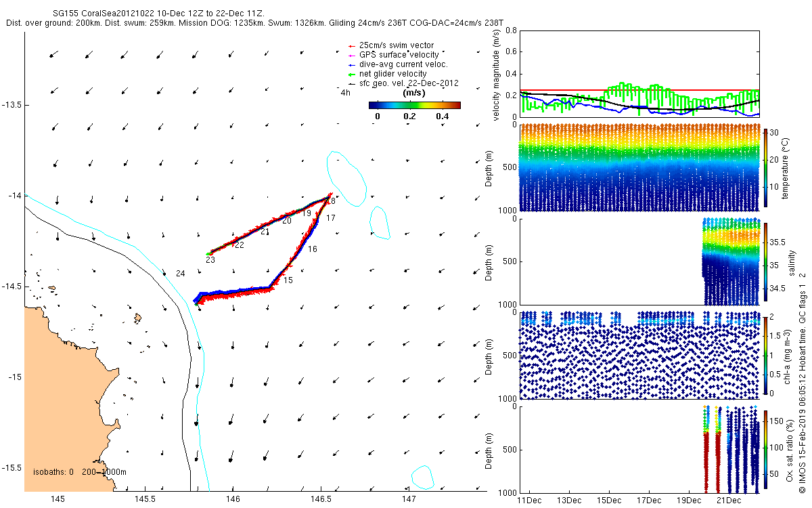Click the chl-a color scale bar
Image resolution: width=812 pixels, height=508 pixels.
(766, 355)
